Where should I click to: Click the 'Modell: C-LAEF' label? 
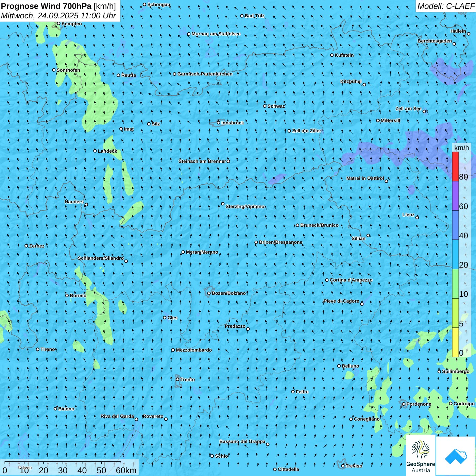point(446,6)
